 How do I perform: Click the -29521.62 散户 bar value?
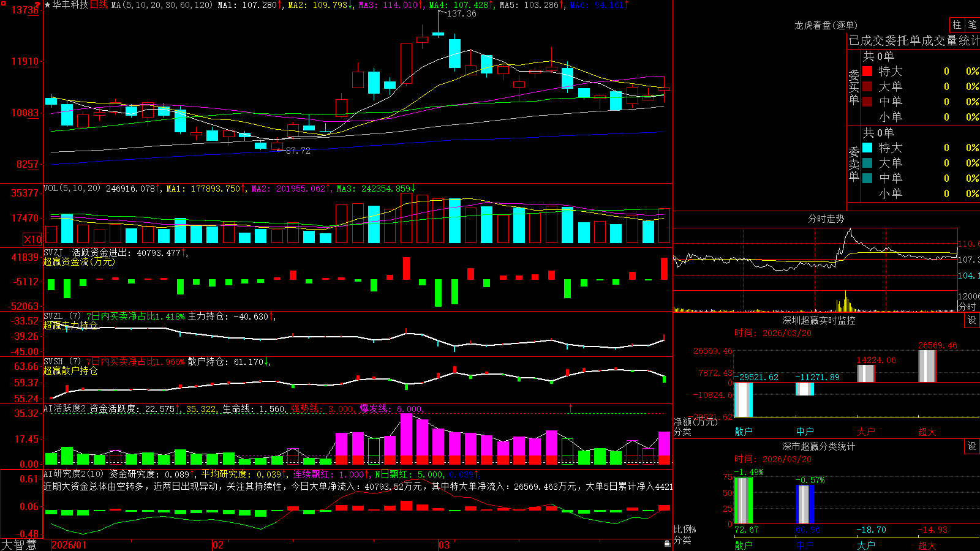[756, 377]
